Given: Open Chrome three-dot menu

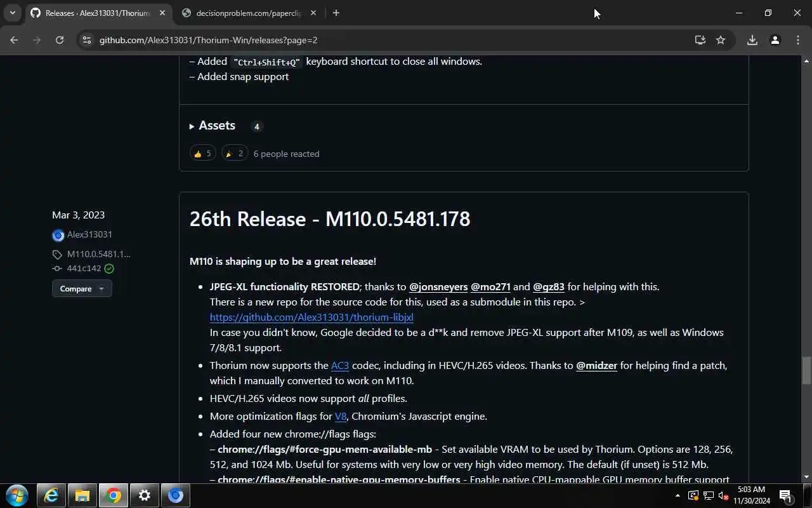Looking at the screenshot, I should [798, 40].
